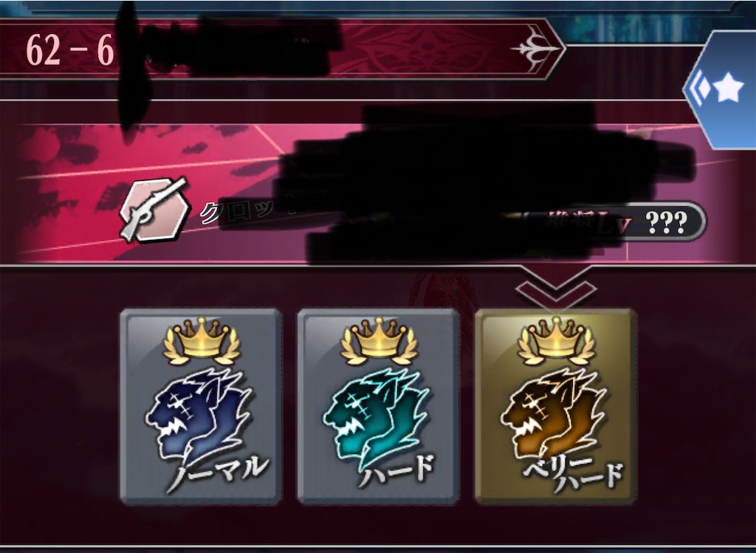This screenshot has height=553, width=756.
Task: Click the dark red 62 - 6 title banner
Action: 282,49
